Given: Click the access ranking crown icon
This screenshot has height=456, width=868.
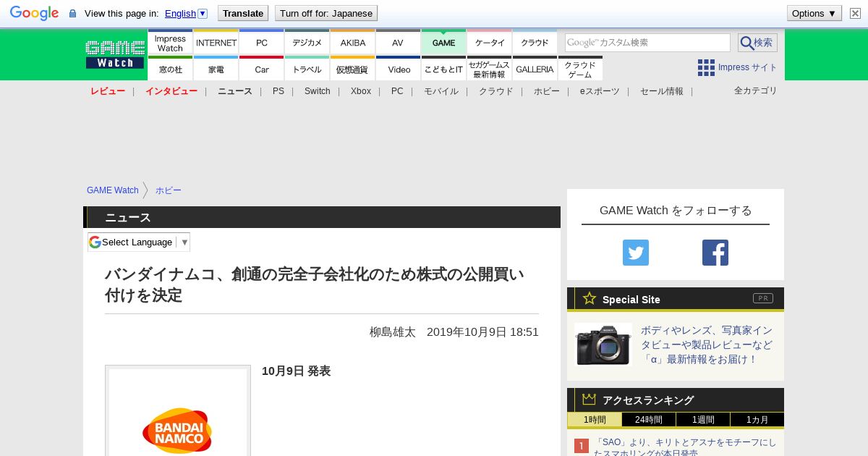Looking at the screenshot, I should pyautogui.click(x=590, y=400).
